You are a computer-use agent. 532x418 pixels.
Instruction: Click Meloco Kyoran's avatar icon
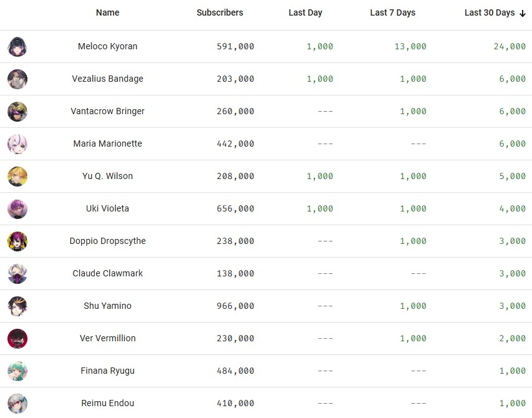click(17, 47)
